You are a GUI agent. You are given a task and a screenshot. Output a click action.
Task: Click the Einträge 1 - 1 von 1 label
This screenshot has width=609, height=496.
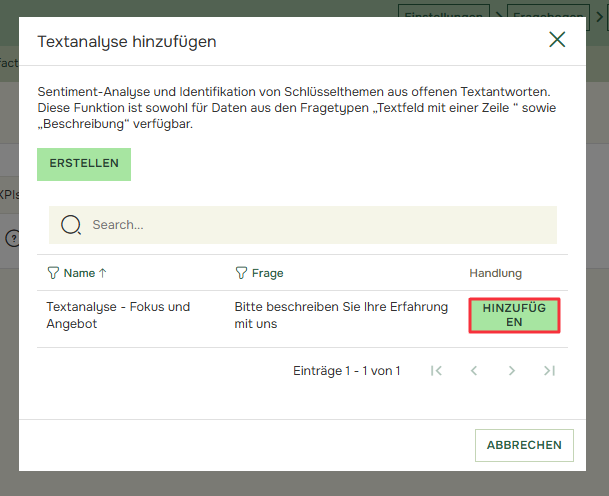coord(346,371)
